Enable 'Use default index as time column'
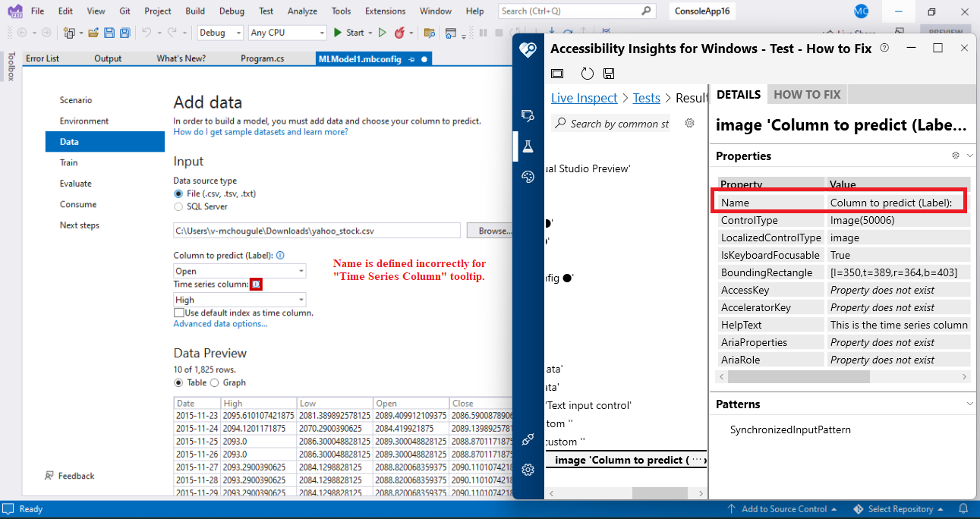The width and height of the screenshot is (980, 519). [x=178, y=313]
